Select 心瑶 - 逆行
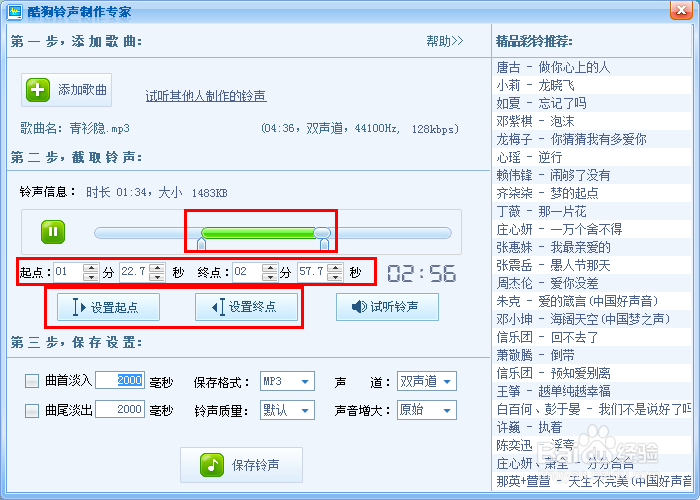Screen dimensions: 700x500 point(592,157)
